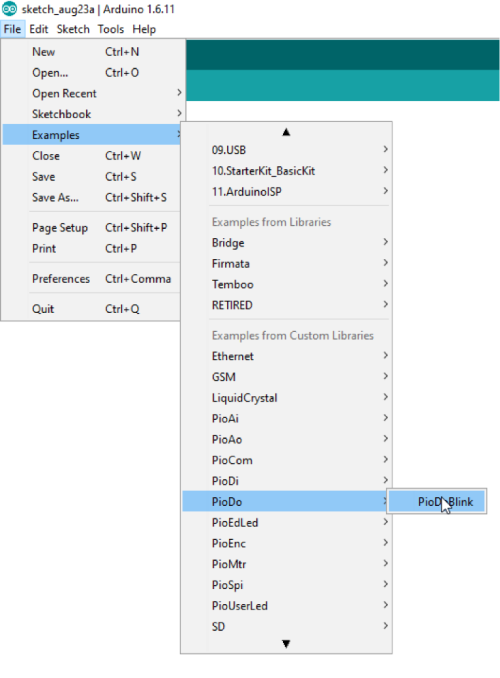
Task: Select Quit from File menu
Action: [92, 309]
